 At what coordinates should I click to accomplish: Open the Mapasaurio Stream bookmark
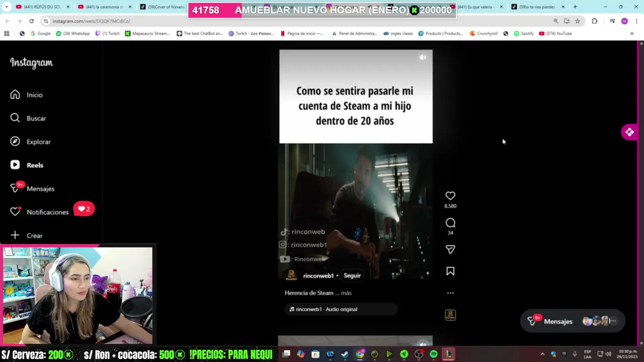[147, 34]
